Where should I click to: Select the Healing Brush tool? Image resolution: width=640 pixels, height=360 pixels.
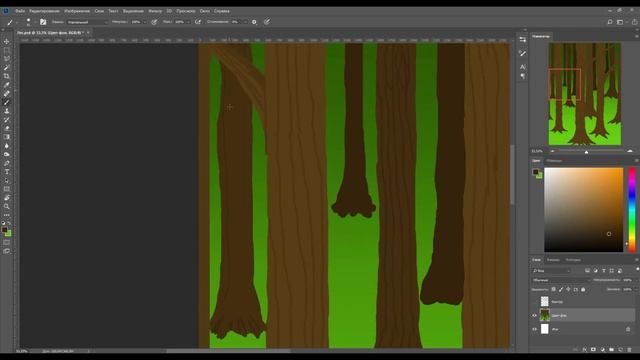(7, 93)
